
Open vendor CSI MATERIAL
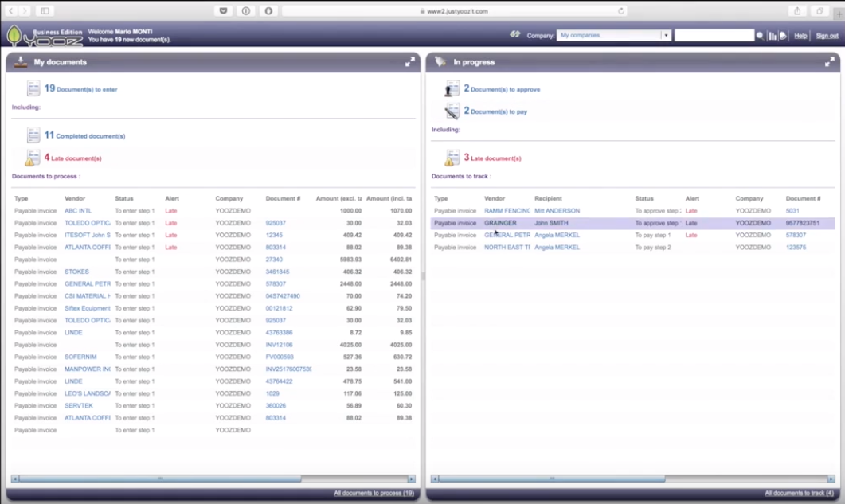point(88,296)
